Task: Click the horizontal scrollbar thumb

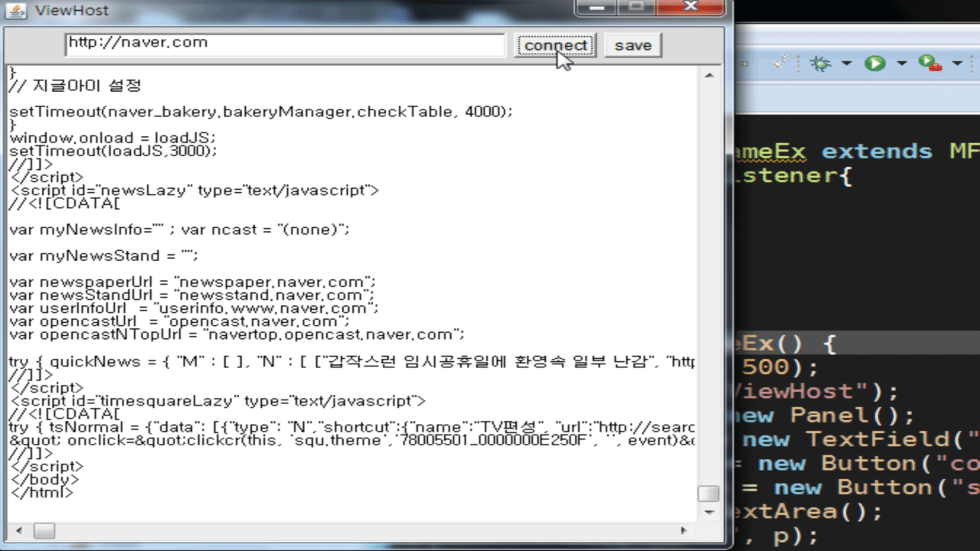Action: [x=44, y=530]
